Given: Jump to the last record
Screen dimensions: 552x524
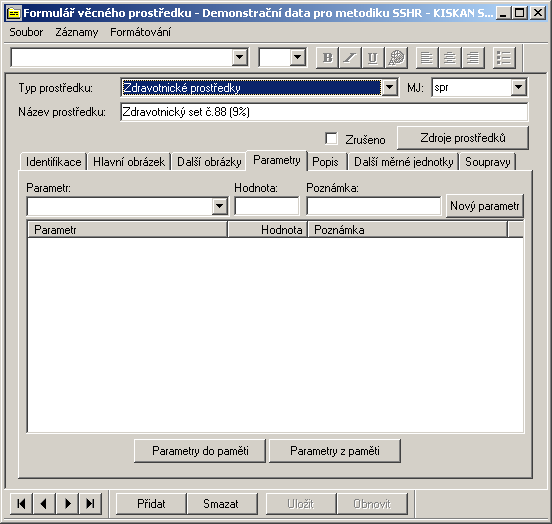Looking at the screenshot, I should [x=90, y=504].
